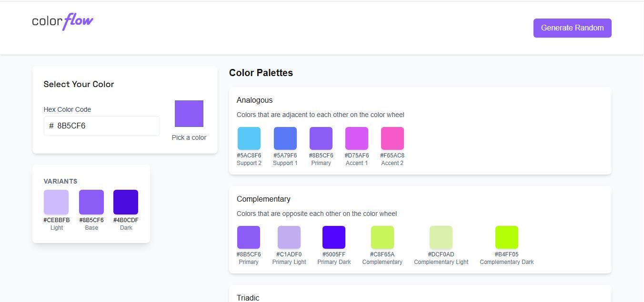Click the '#D75AF6' hex code text
This screenshot has width=644, height=302.
pos(357,156)
